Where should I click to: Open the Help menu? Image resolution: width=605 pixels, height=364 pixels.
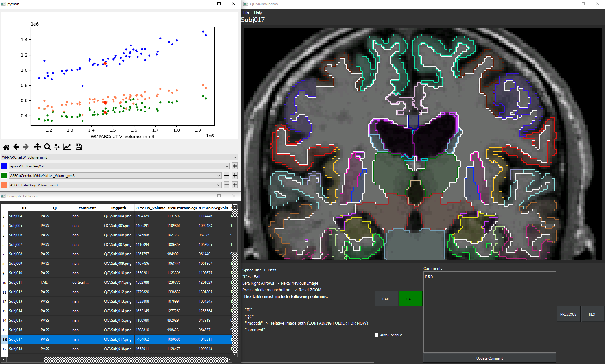[x=258, y=12]
